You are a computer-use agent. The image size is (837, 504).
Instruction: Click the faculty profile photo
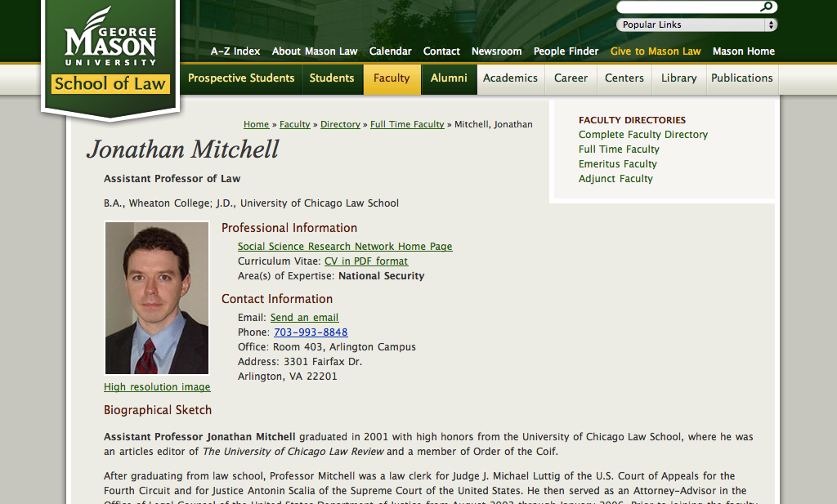(x=157, y=298)
